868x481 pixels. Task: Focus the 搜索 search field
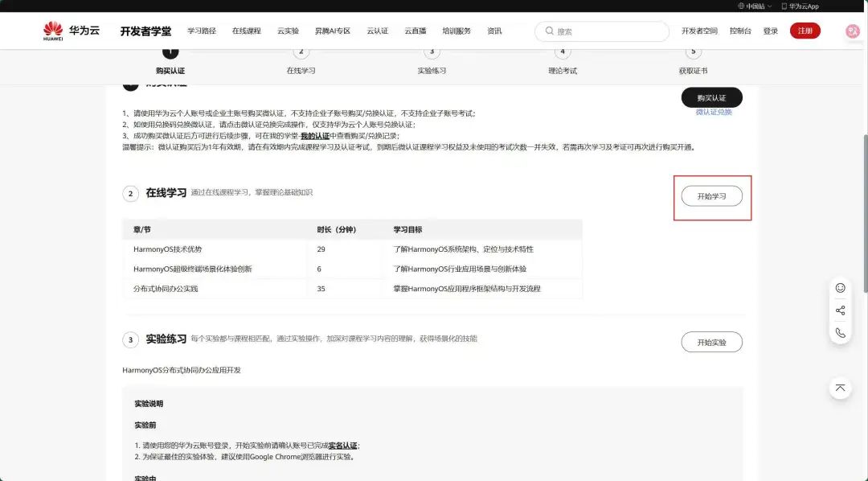[x=602, y=31]
